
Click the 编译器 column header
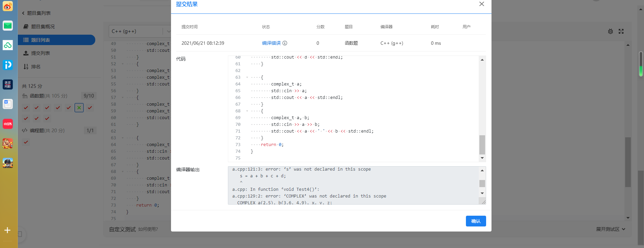pyautogui.click(x=386, y=27)
